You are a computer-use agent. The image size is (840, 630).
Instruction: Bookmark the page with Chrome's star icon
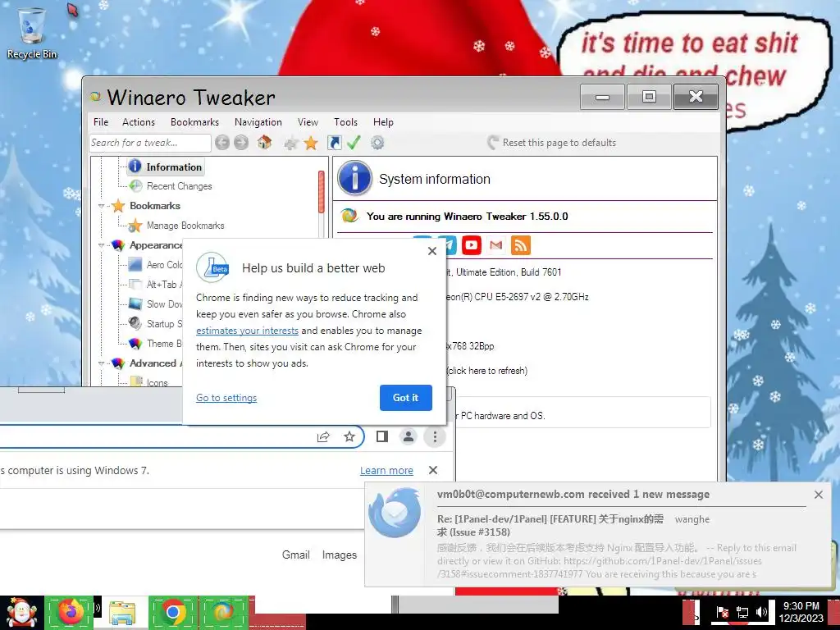tap(349, 436)
